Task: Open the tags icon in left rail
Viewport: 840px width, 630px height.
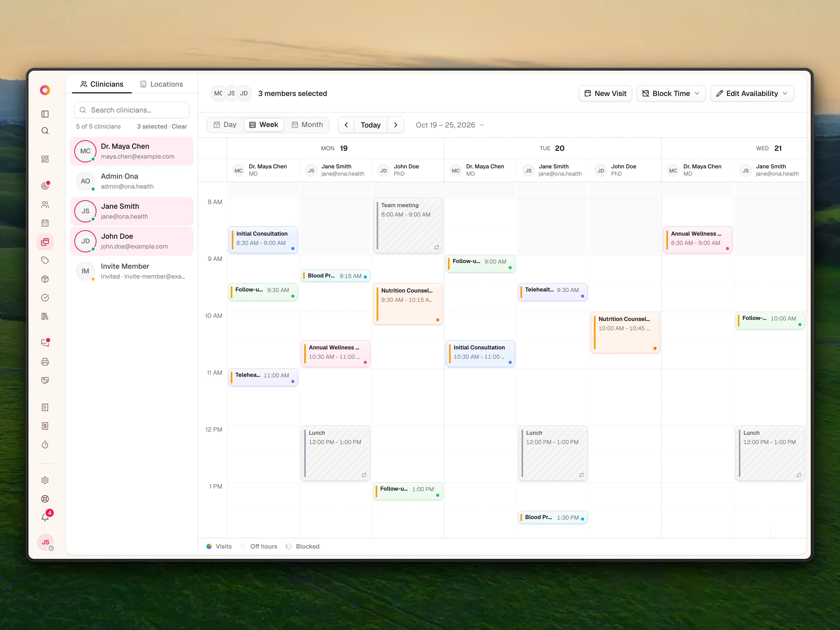Action: 45,260
